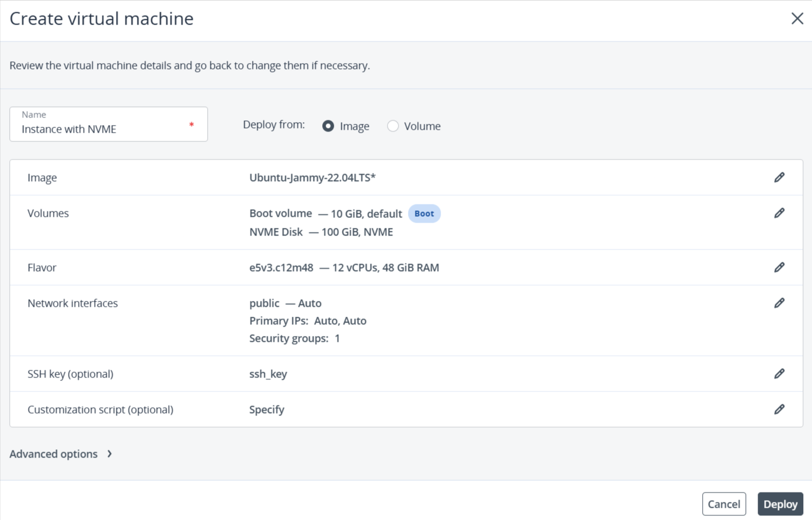Click 'Primary IPs: Auto, Auto' text

click(308, 321)
